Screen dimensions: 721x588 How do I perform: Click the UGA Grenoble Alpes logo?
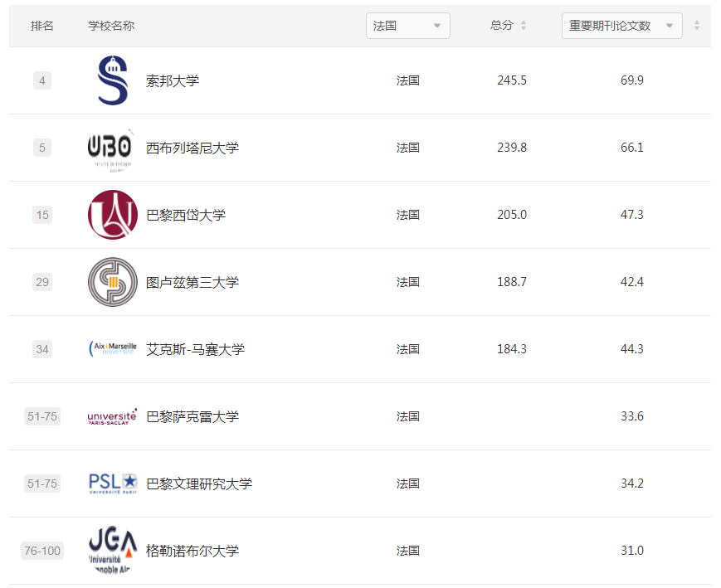[112, 550]
